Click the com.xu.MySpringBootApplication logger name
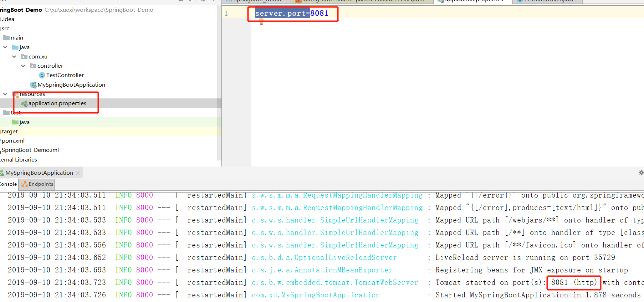Viewport: 644px width, 302px height. (316, 295)
